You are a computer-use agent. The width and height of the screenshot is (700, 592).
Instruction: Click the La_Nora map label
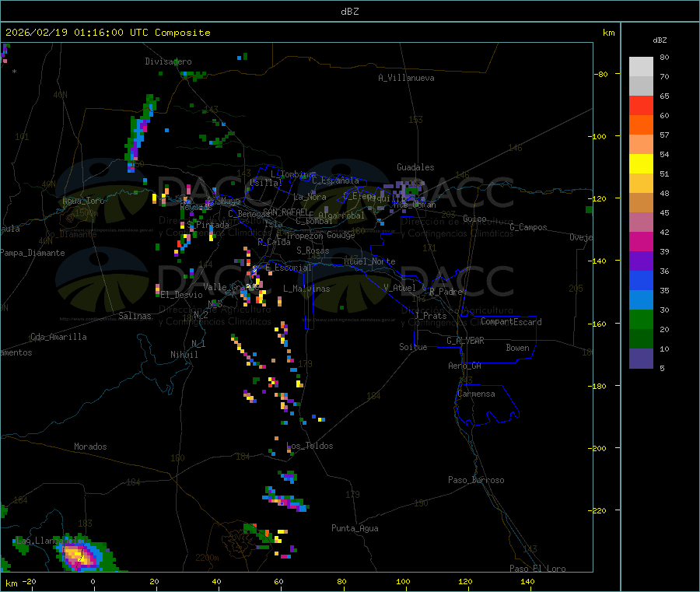(x=310, y=197)
